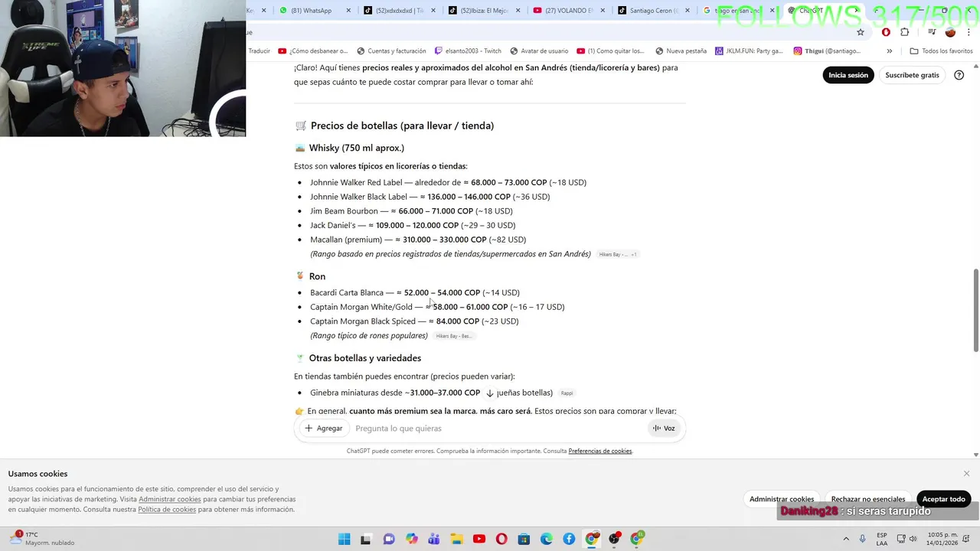
Task: Open the Chrome three-dot menu
Action: pos(969,32)
